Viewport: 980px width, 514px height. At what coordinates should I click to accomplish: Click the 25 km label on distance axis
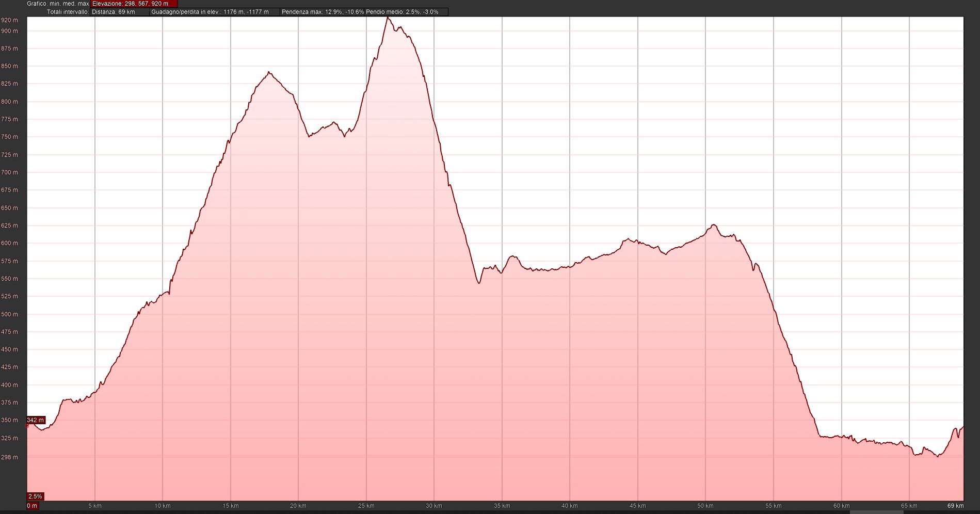pyautogui.click(x=366, y=506)
